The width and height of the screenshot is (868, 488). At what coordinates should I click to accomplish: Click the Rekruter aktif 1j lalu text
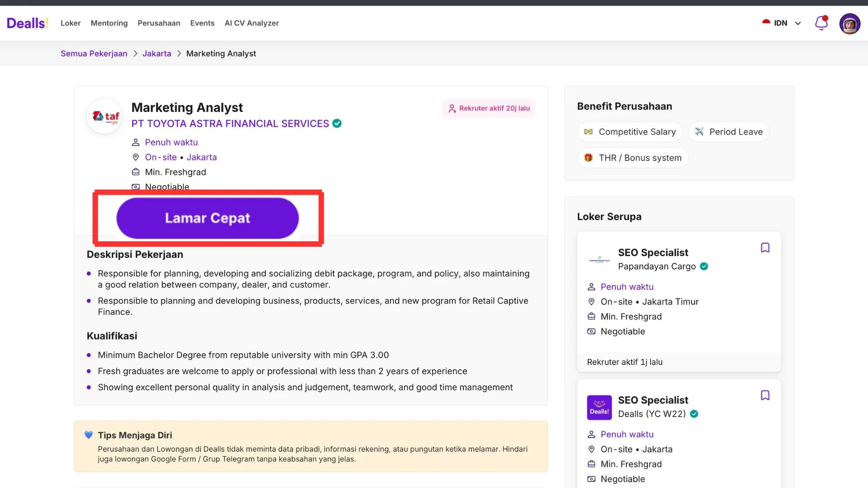(x=625, y=362)
